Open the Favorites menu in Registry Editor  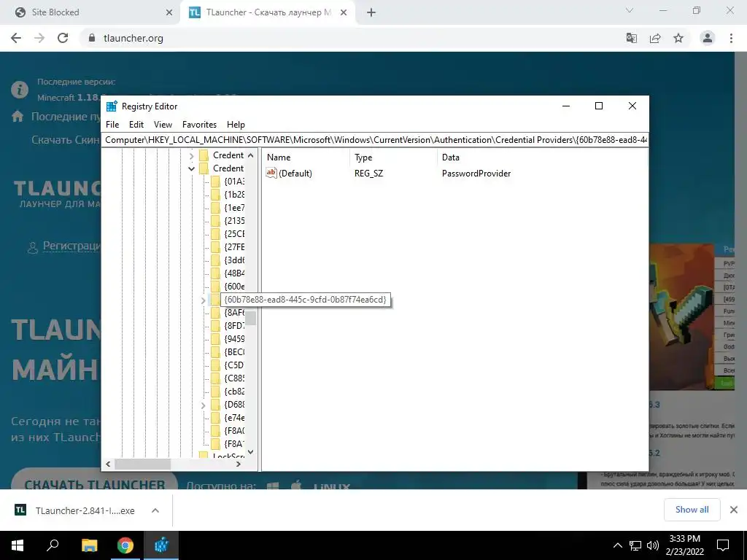200,124
